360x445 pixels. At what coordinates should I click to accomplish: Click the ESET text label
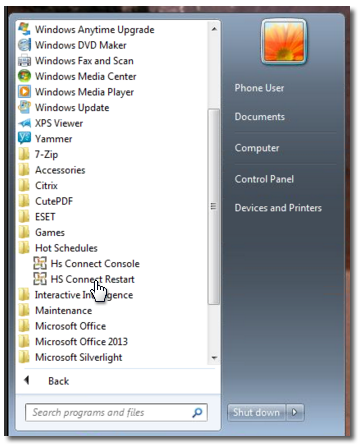coord(45,217)
